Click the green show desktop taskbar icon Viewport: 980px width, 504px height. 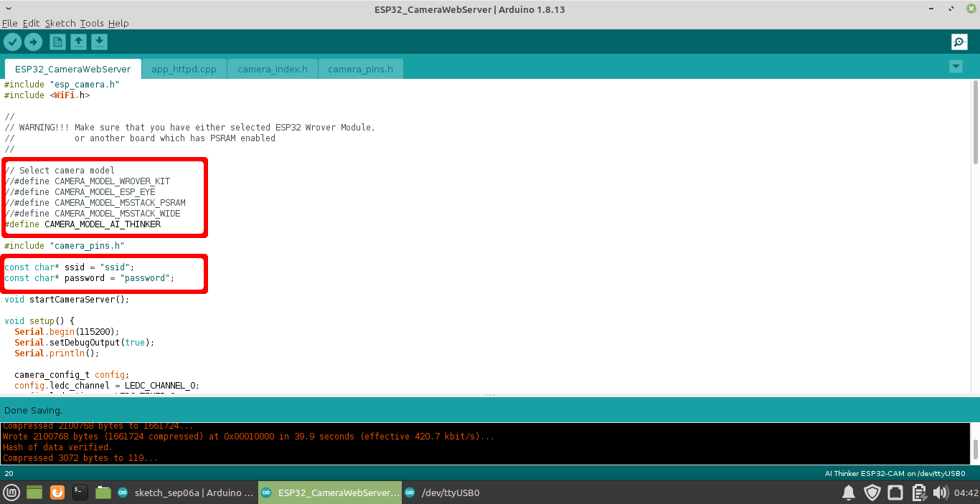point(35,493)
